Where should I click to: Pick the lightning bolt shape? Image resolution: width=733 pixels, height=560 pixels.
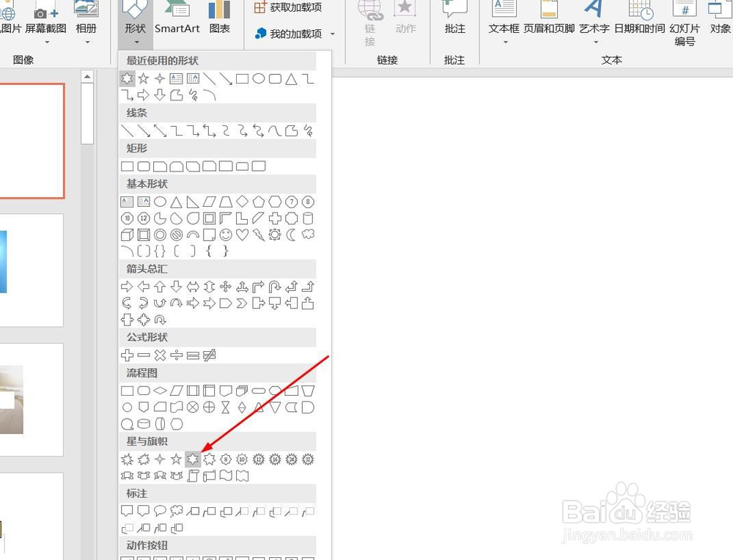[x=259, y=235]
